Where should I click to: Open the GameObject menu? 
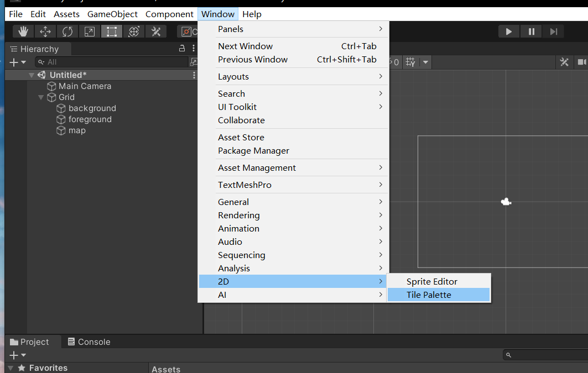[x=112, y=14]
